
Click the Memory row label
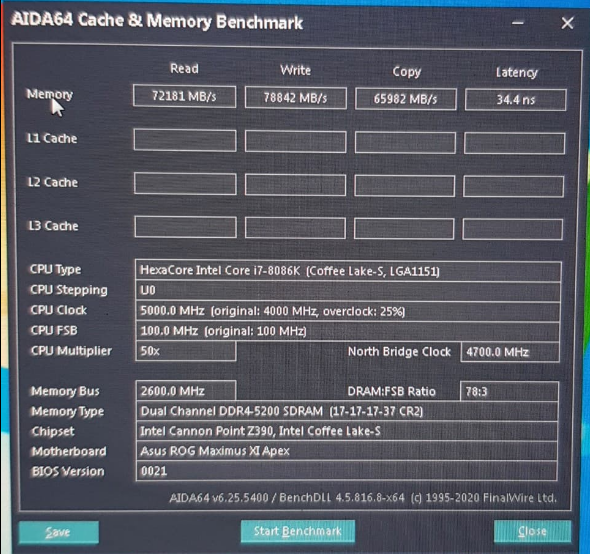(x=50, y=94)
